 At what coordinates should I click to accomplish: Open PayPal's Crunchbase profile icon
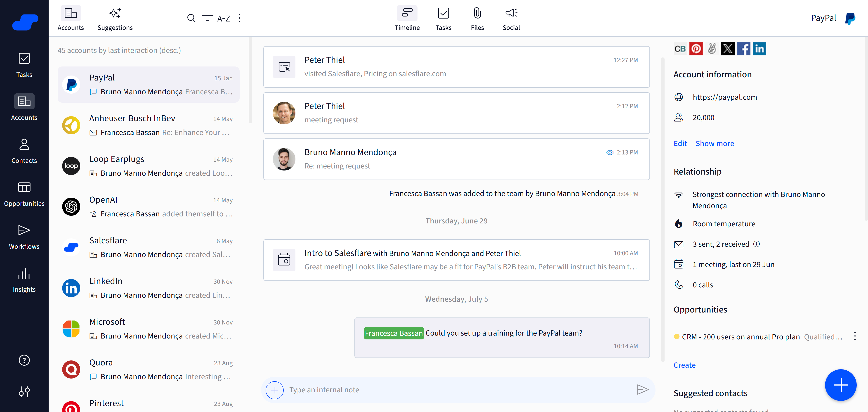click(x=680, y=49)
